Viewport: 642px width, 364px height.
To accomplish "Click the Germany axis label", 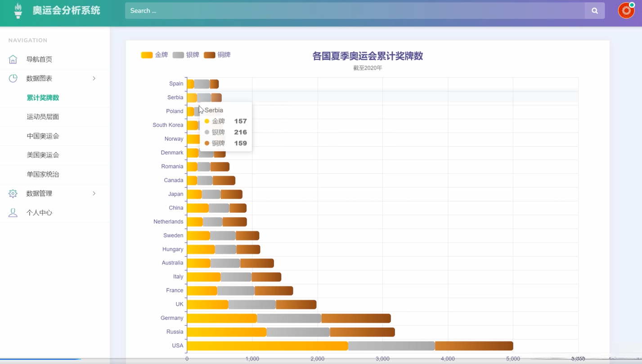I will pos(172,318).
